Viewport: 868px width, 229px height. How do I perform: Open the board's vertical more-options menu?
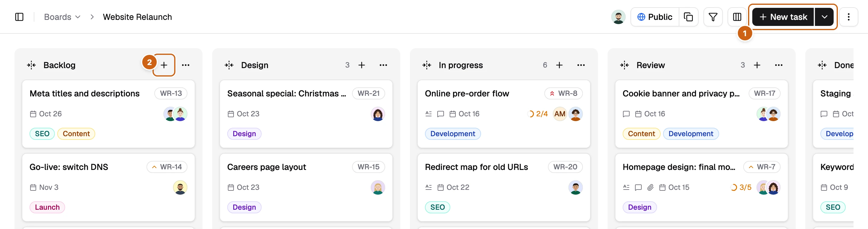click(848, 17)
